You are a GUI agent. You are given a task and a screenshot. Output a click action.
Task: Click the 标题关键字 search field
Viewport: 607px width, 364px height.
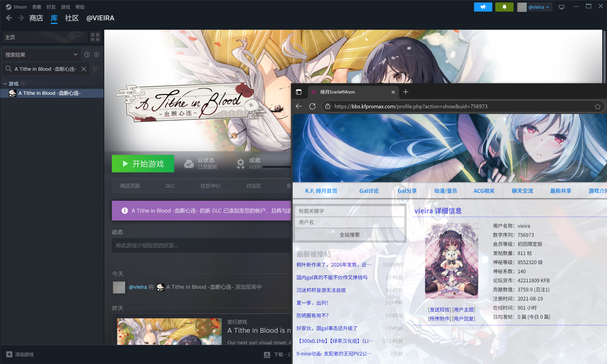pos(349,211)
